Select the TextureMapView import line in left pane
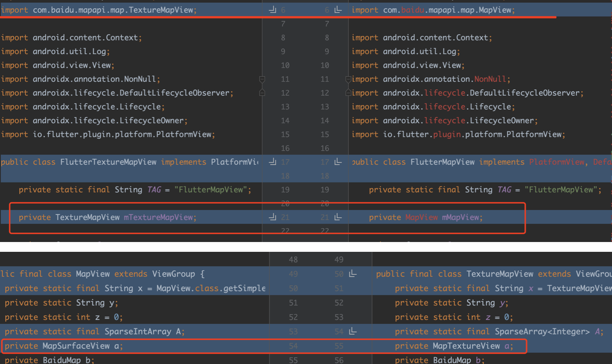Screen dimensions: 612x364 tap(99, 10)
